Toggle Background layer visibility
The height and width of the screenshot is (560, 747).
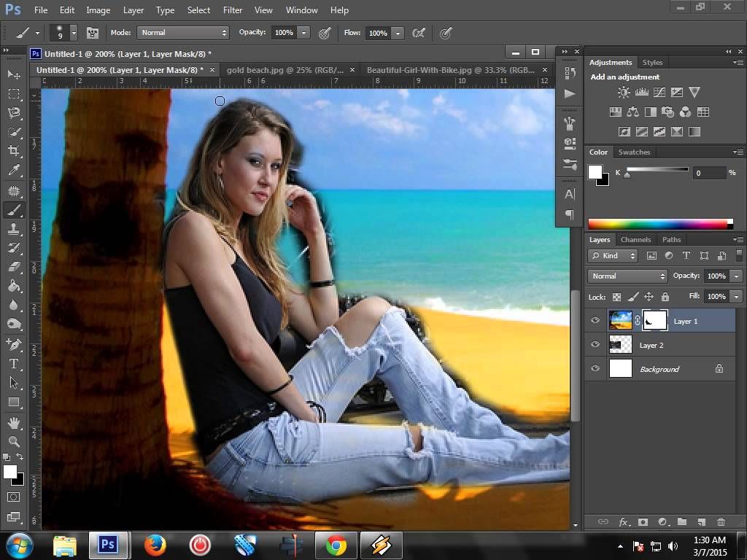point(595,369)
